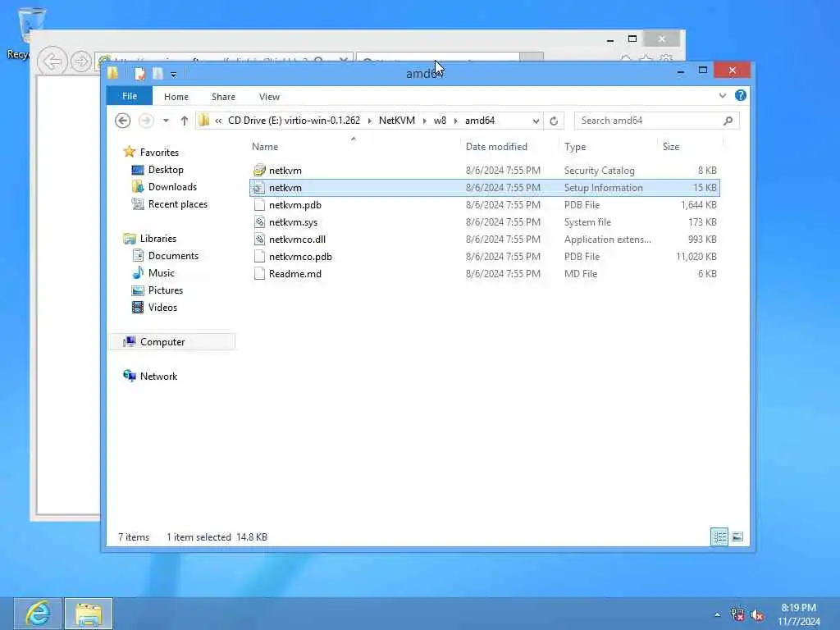Click the w8 breadcrumb segment
Image resolution: width=840 pixels, height=630 pixels.
pos(440,121)
